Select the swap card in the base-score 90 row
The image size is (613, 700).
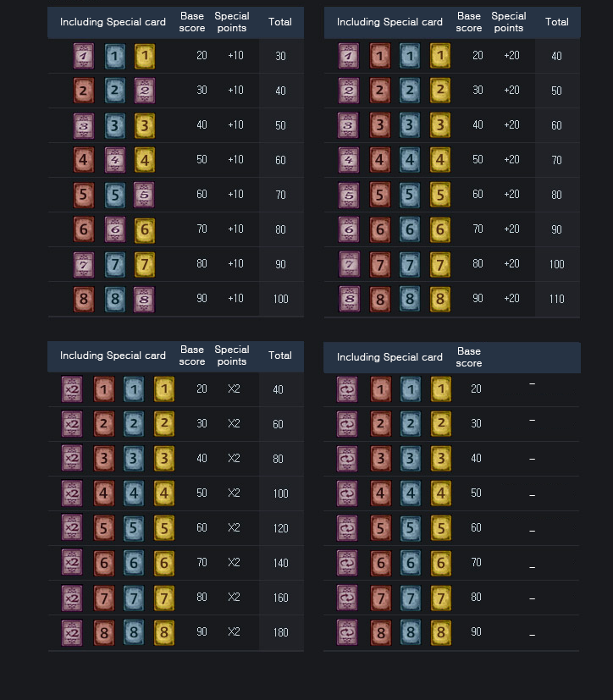(x=348, y=632)
